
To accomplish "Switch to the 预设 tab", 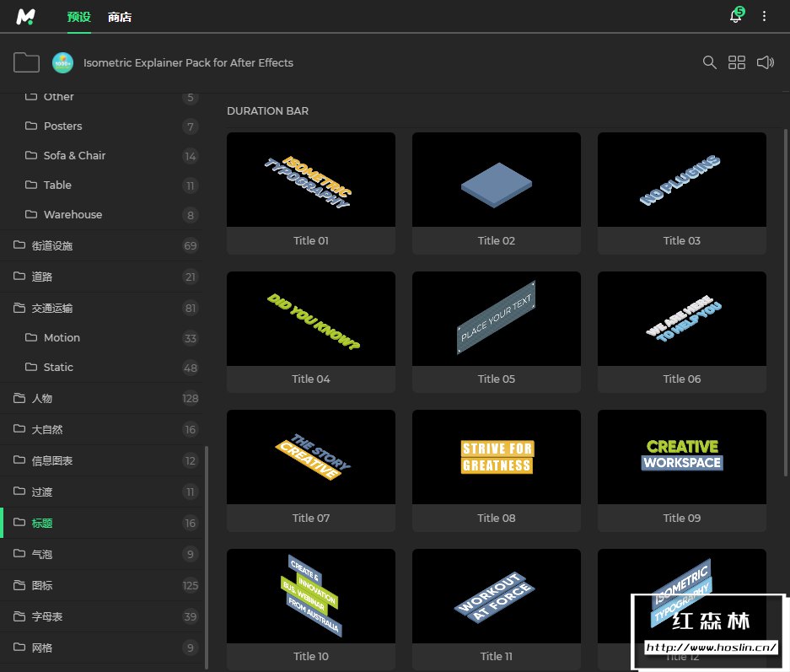I will 79,17.
